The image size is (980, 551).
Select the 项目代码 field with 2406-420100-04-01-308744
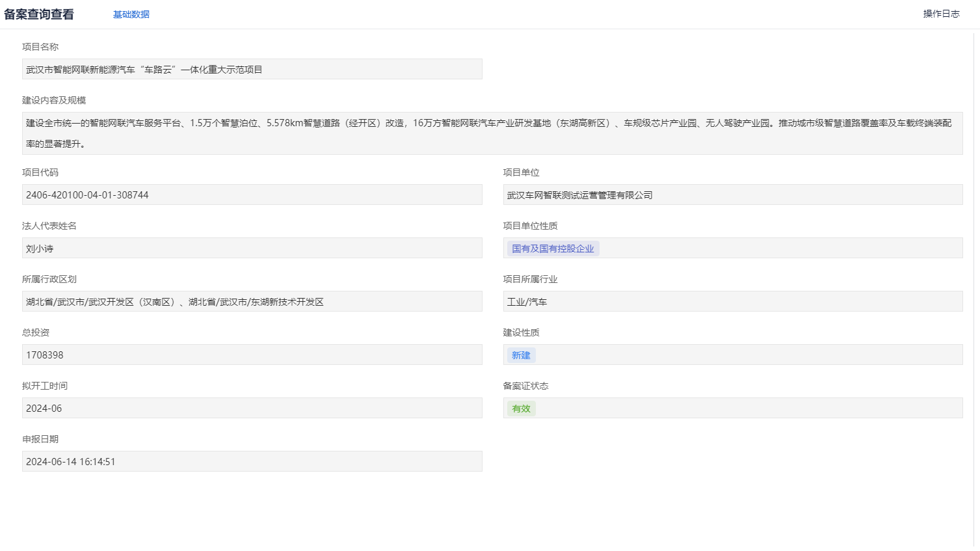pyautogui.click(x=252, y=195)
